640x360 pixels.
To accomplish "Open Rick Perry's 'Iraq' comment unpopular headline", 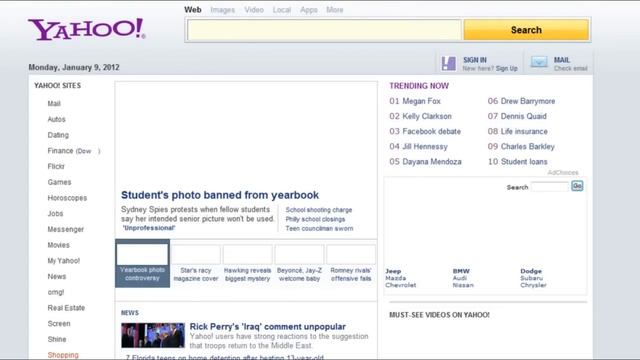I will [x=267, y=327].
